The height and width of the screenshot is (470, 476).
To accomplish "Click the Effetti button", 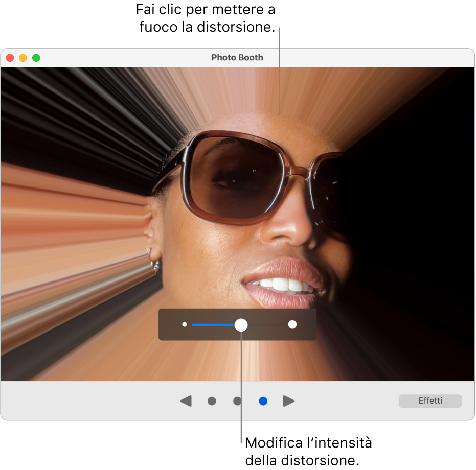I will point(430,401).
